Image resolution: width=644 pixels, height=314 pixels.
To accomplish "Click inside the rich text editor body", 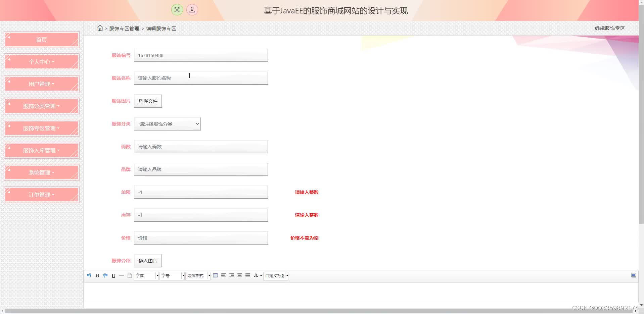I will coord(361,293).
